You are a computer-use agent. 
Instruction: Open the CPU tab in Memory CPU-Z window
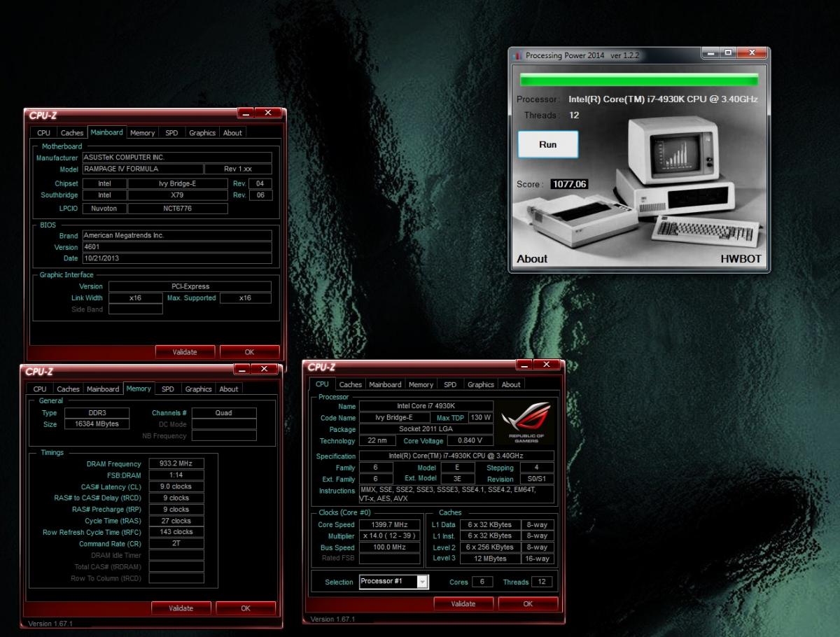pyautogui.click(x=40, y=388)
